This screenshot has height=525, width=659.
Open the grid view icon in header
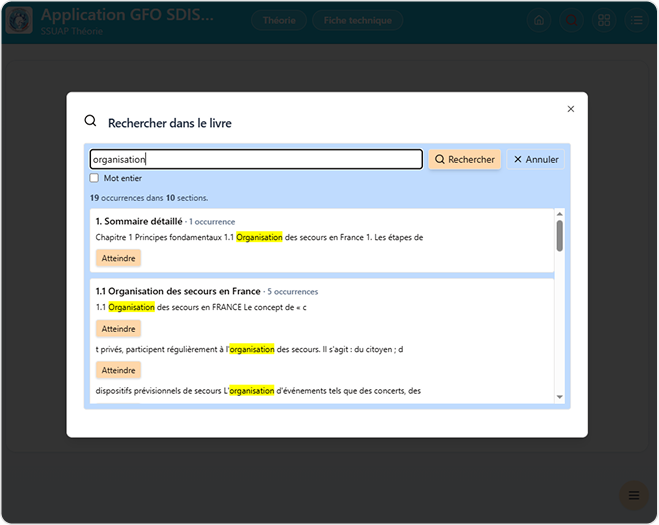pos(604,20)
